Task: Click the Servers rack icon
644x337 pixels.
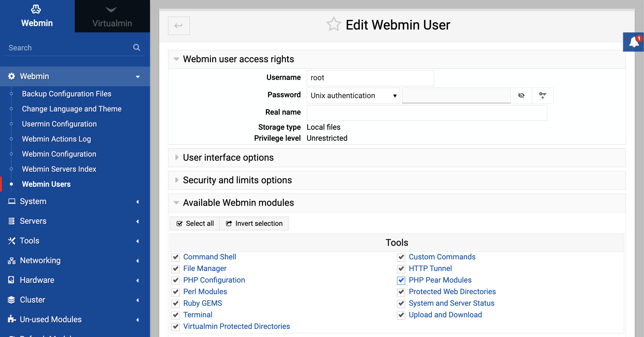Action: tap(12, 221)
